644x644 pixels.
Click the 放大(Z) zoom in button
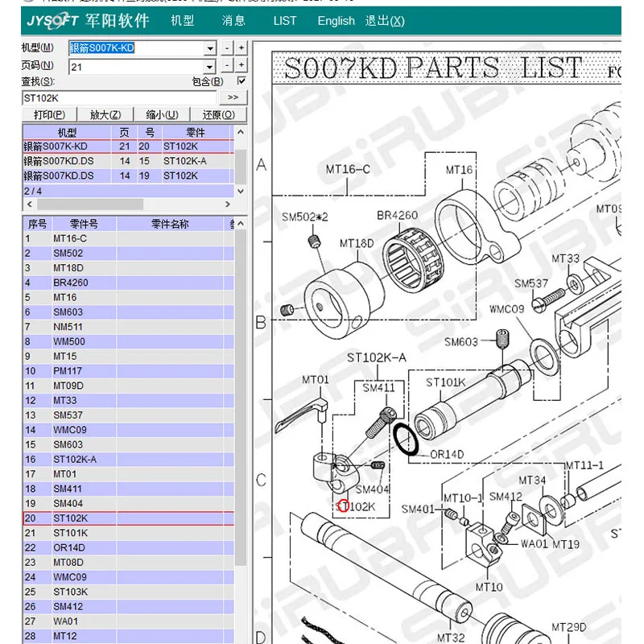105,114
